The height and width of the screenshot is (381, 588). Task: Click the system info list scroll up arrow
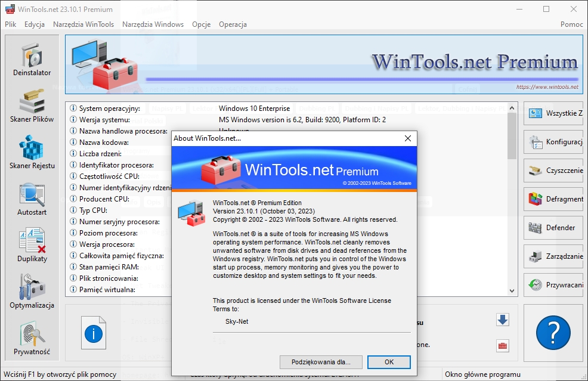(512, 108)
